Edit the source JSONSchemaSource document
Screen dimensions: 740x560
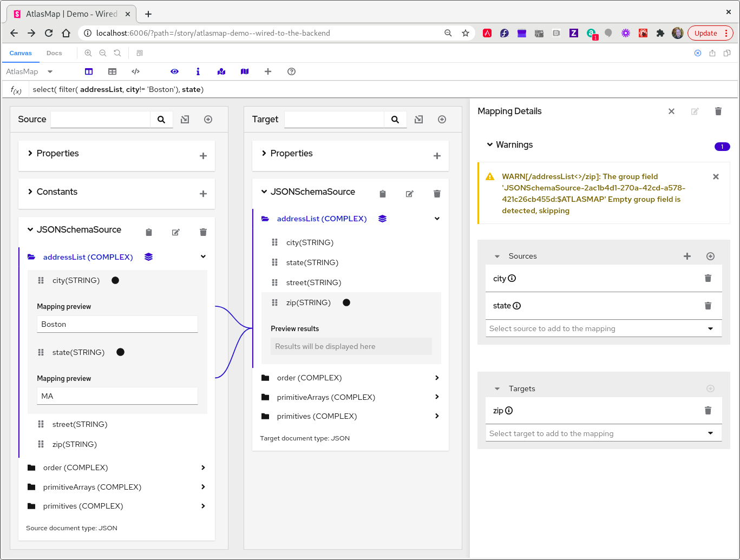click(175, 232)
